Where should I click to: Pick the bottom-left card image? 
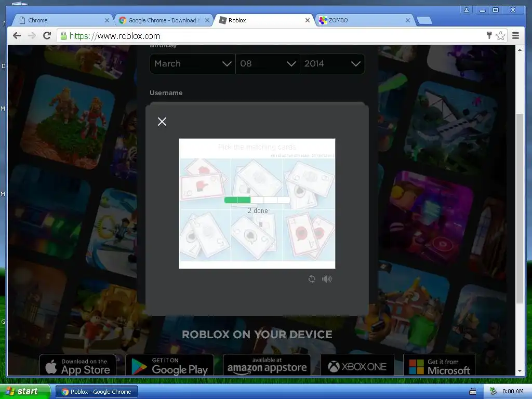(x=205, y=235)
